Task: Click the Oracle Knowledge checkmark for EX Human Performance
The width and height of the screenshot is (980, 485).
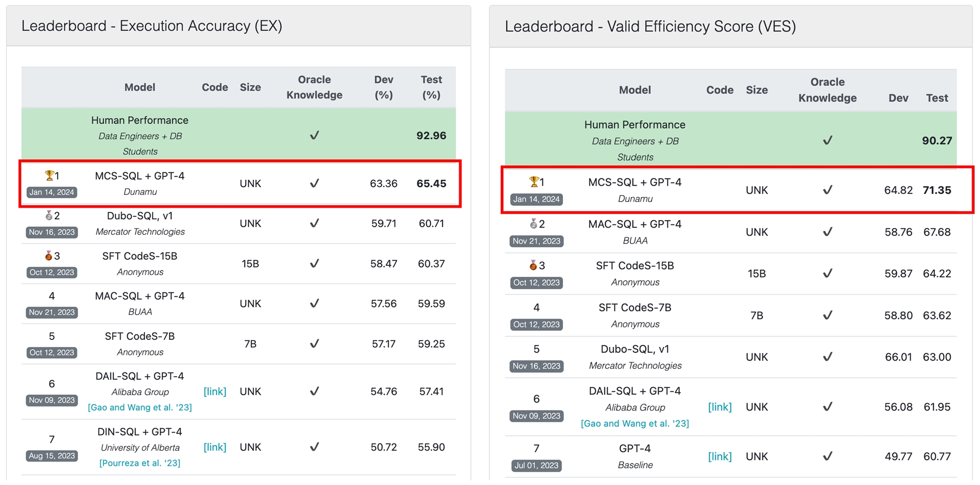Action: tap(315, 135)
